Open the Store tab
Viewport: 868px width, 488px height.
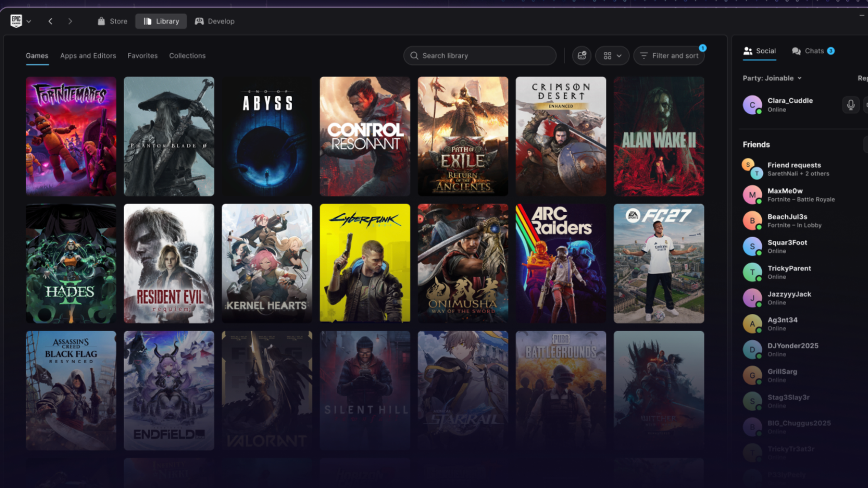pyautogui.click(x=113, y=21)
